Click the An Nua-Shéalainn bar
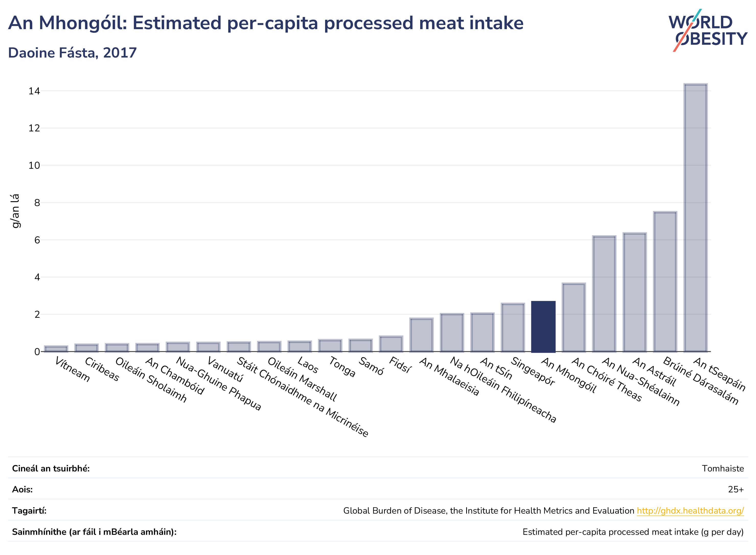This screenshot has height=555, width=756. coord(604,294)
